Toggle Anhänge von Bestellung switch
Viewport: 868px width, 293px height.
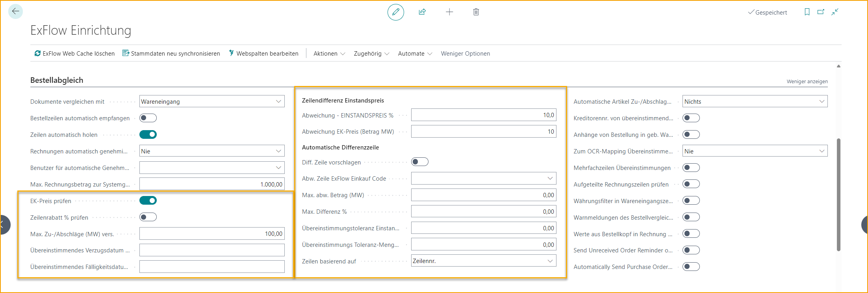click(691, 134)
